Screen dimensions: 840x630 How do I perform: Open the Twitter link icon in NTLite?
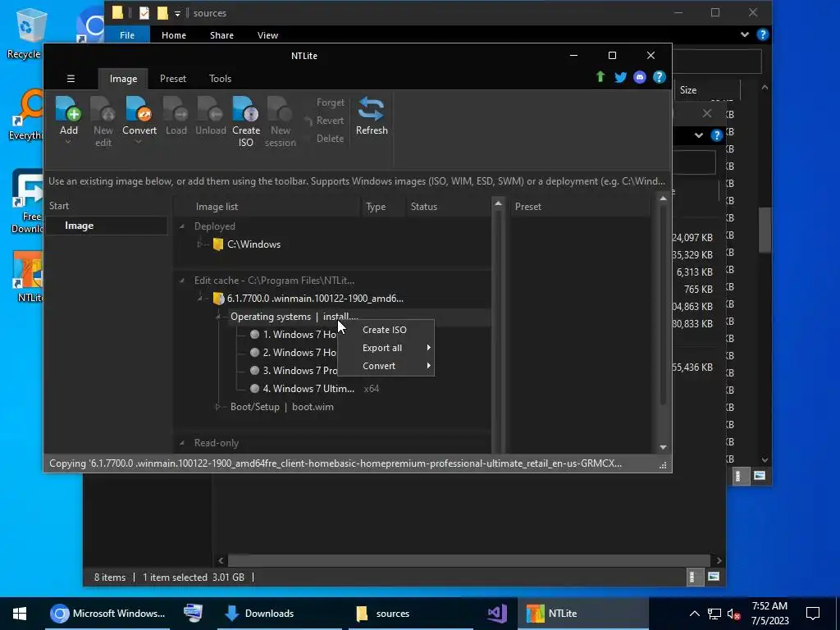[620, 77]
